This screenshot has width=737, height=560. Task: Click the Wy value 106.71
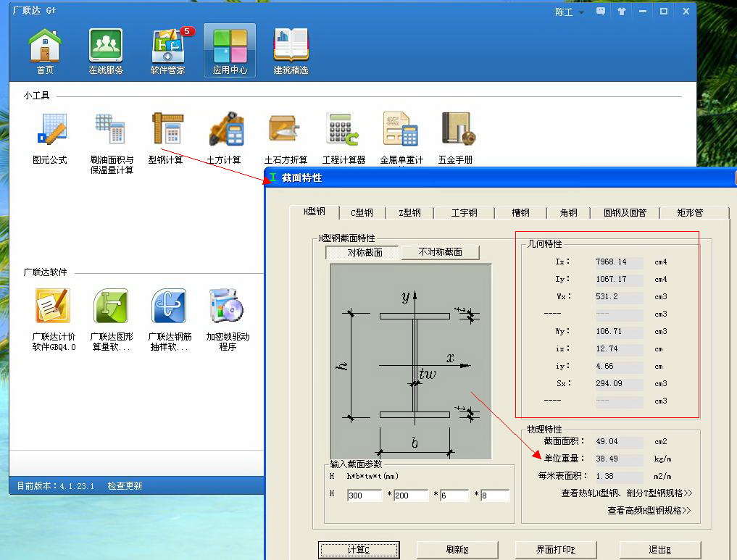619,332
